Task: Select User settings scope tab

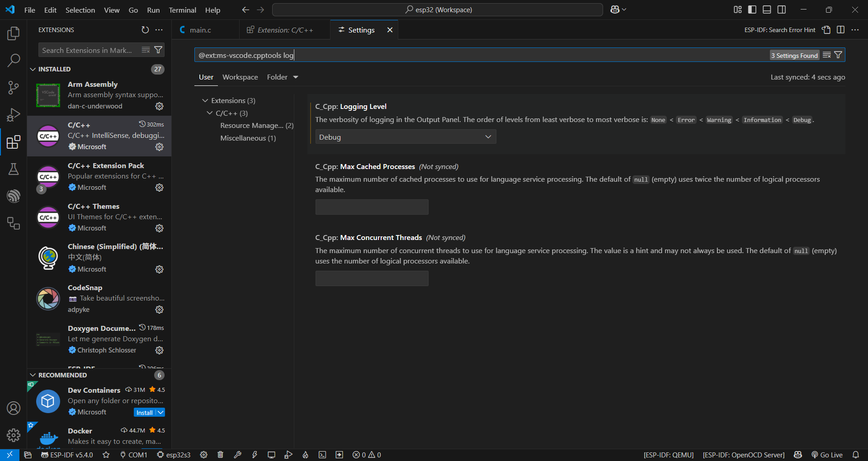Action: tap(206, 77)
